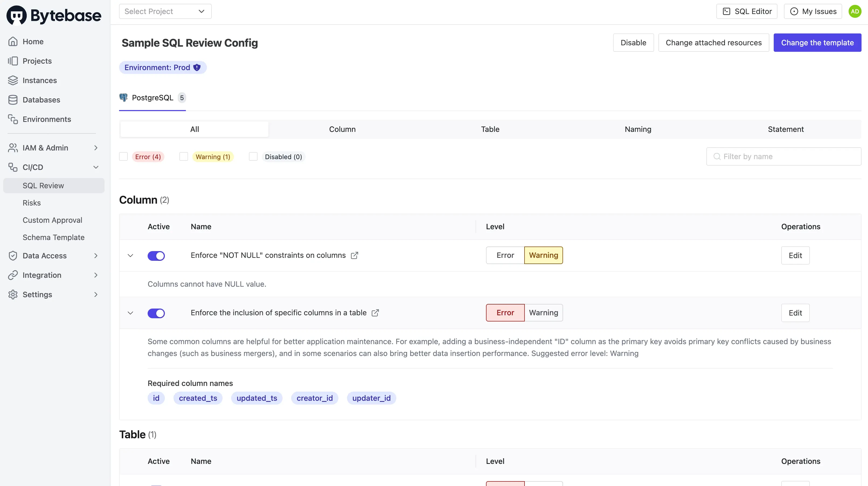Check the Warning (1) filter checkbox
Screen dimensions: 868x486
(x=184, y=156)
